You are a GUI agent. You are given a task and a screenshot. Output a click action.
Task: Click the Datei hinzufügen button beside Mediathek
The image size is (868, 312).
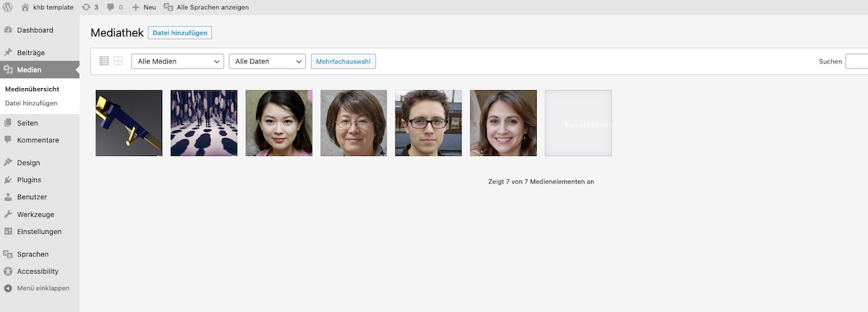click(x=180, y=33)
